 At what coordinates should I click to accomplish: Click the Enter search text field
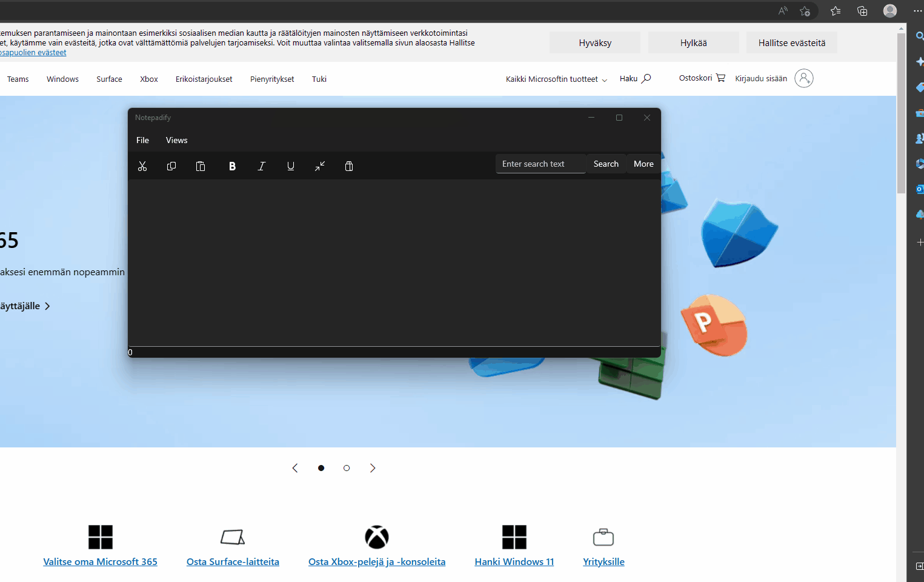click(540, 164)
